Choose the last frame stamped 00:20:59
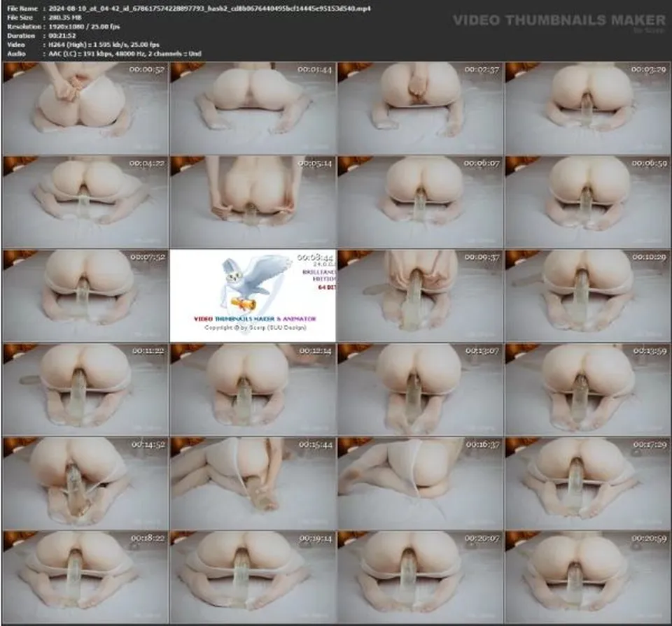Viewport: 672px width, 626px height. click(588, 577)
